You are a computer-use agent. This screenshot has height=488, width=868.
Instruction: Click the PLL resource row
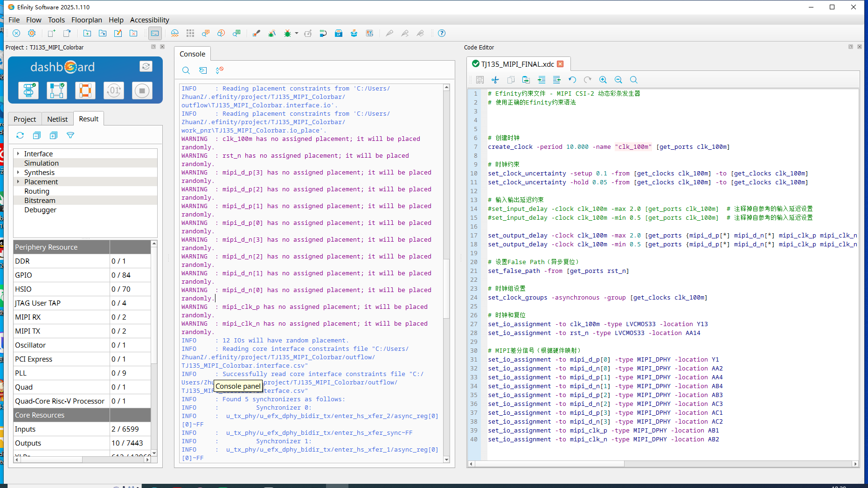coord(82,373)
